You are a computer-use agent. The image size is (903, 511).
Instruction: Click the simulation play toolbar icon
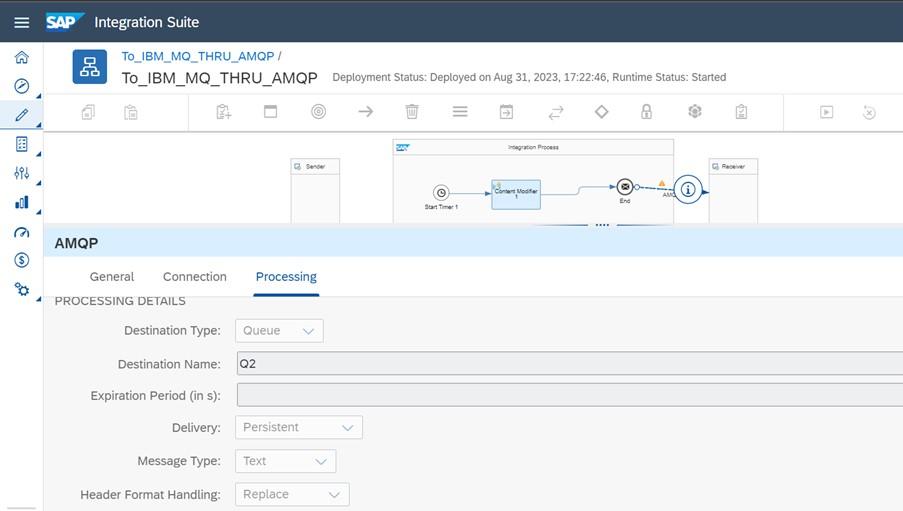point(826,112)
